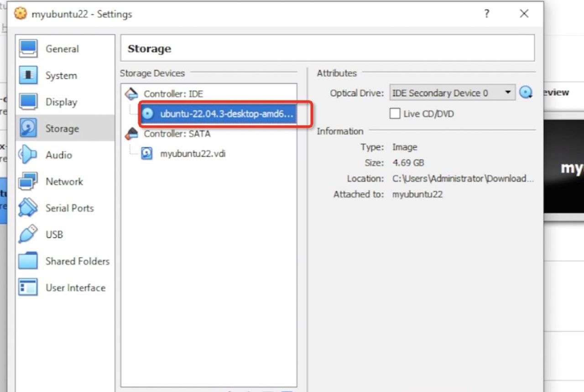Click the VirtualBox gear icon in title bar
The height and width of the screenshot is (392, 584).
point(20,14)
